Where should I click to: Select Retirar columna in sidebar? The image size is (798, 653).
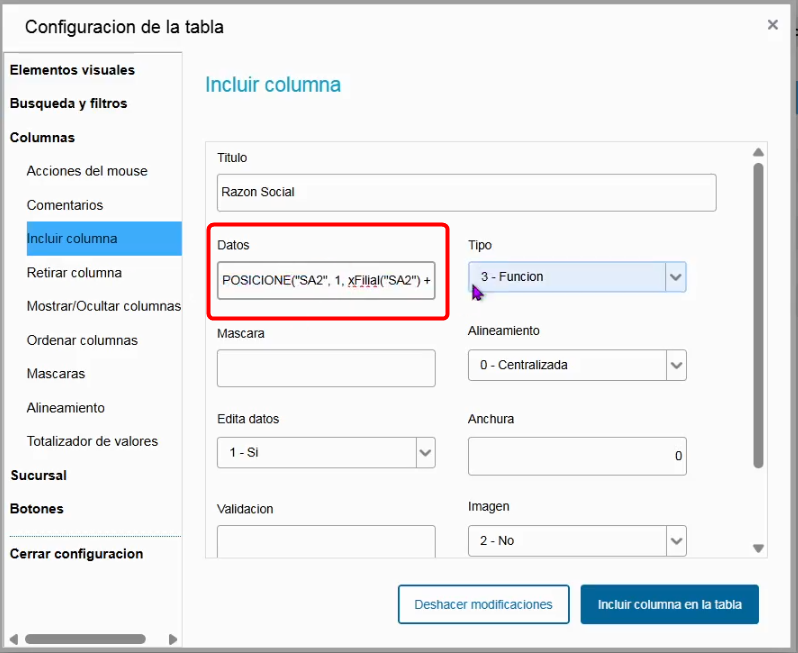click(74, 273)
